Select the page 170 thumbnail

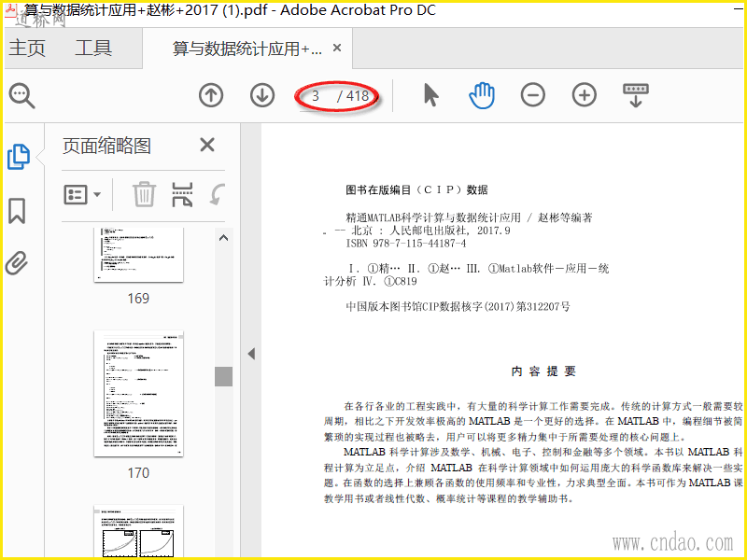click(x=138, y=393)
